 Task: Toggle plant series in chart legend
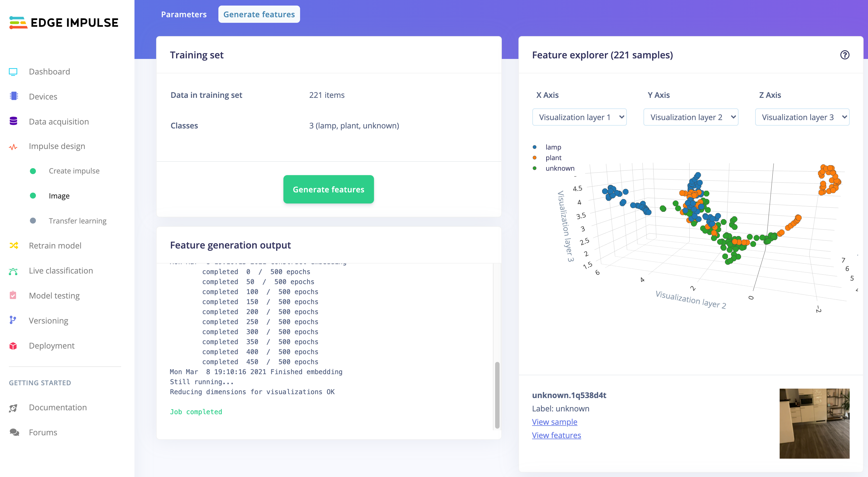pos(553,157)
